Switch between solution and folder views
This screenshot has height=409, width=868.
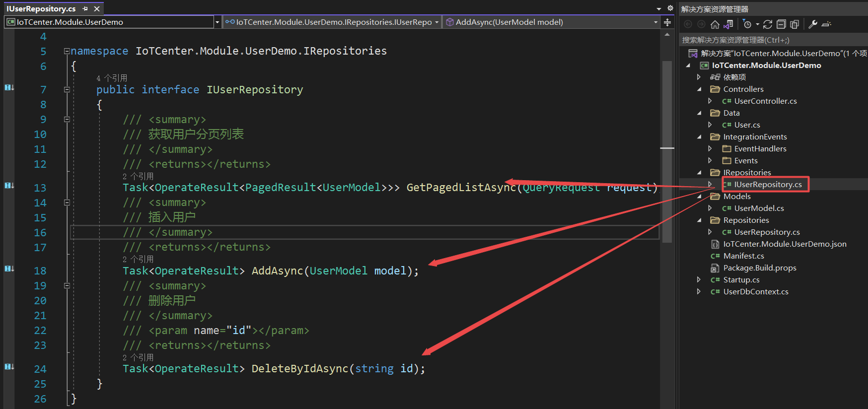pyautogui.click(x=728, y=24)
